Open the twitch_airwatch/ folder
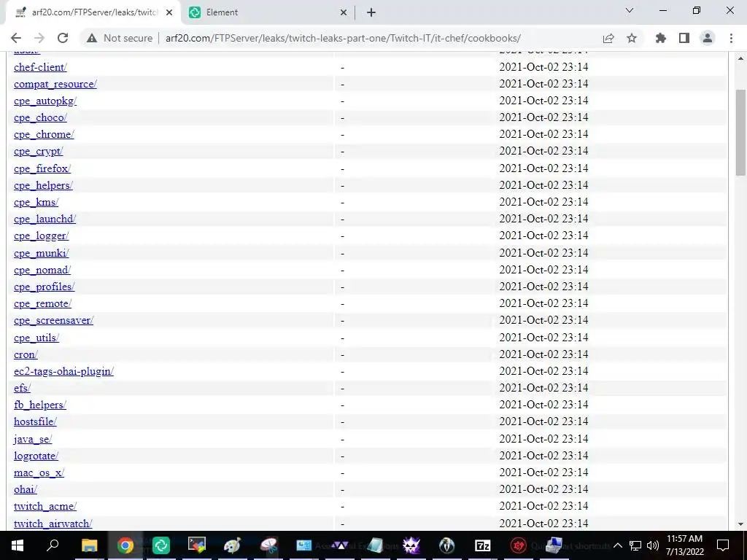This screenshot has height=560, width=747. coord(53,524)
